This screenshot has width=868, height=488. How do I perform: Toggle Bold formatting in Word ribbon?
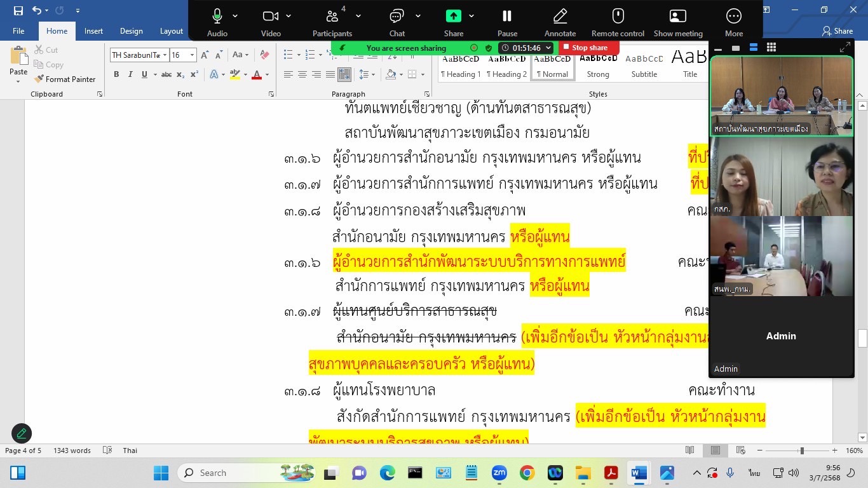tap(116, 74)
